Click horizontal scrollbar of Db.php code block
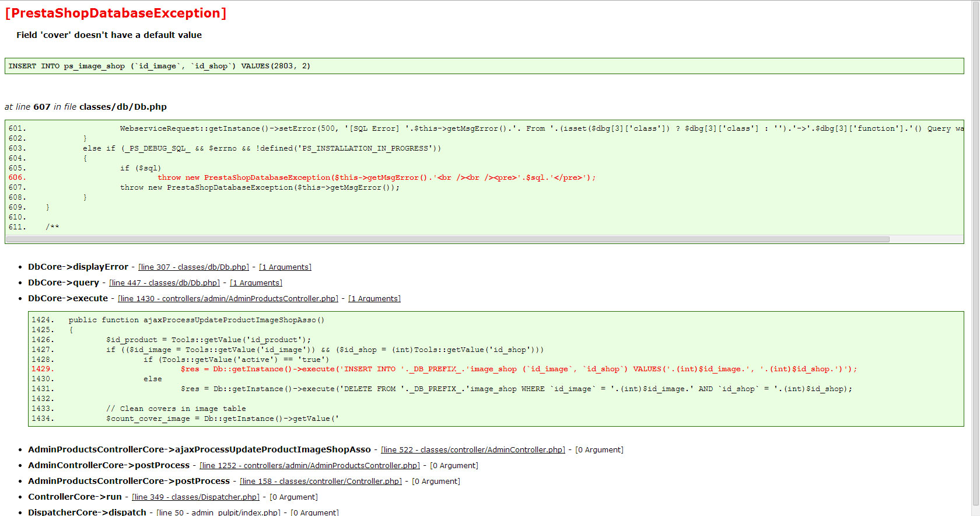The height and width of the screenshot is (516, 980). [x=447, y=239]
